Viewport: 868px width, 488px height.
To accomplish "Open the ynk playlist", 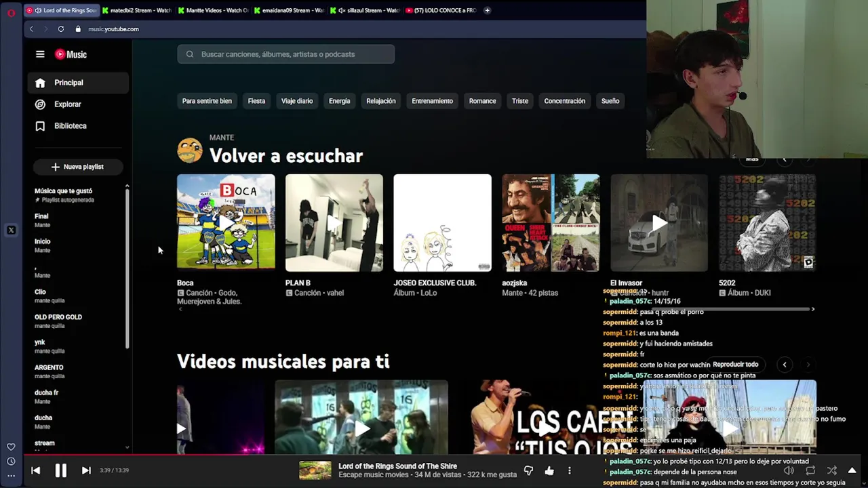I will tap(77, 346).
